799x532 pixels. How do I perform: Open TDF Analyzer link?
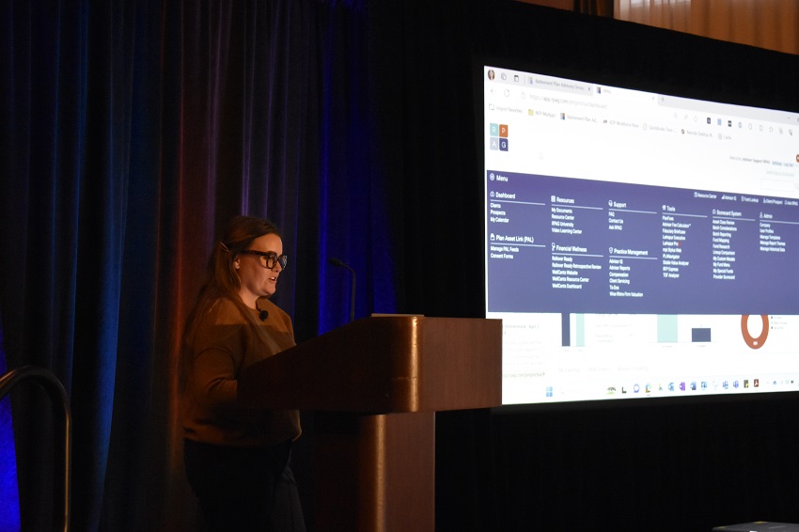670,275
